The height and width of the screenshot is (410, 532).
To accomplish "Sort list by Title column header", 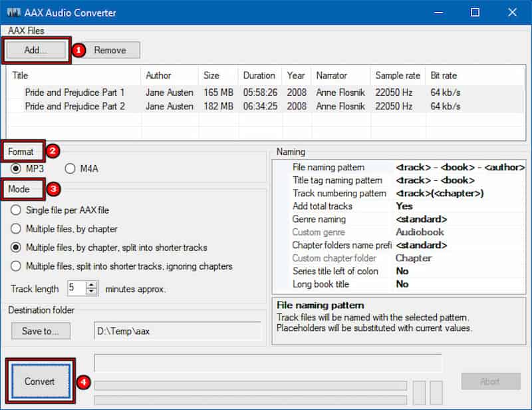I will pos(73,75).
